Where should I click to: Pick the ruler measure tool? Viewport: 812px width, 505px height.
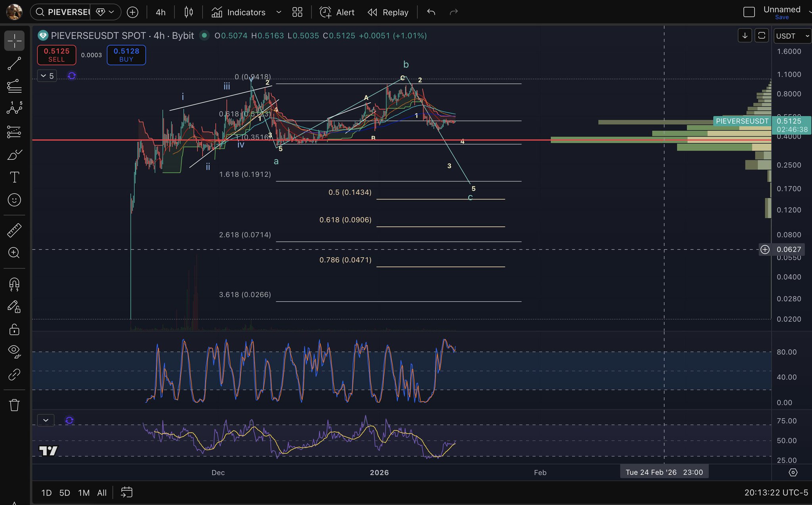coord(14,230)
